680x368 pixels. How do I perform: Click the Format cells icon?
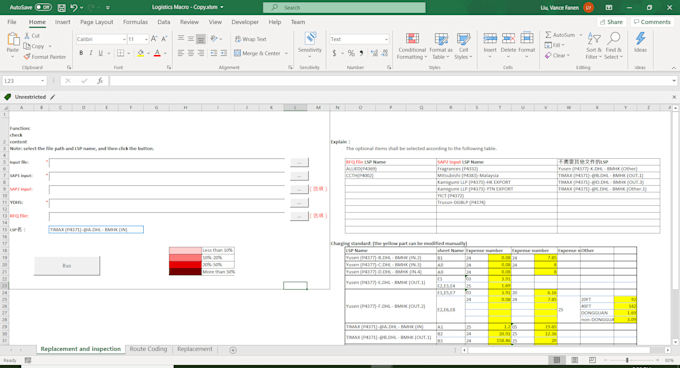pyautogui.click(x=526, y=39)
